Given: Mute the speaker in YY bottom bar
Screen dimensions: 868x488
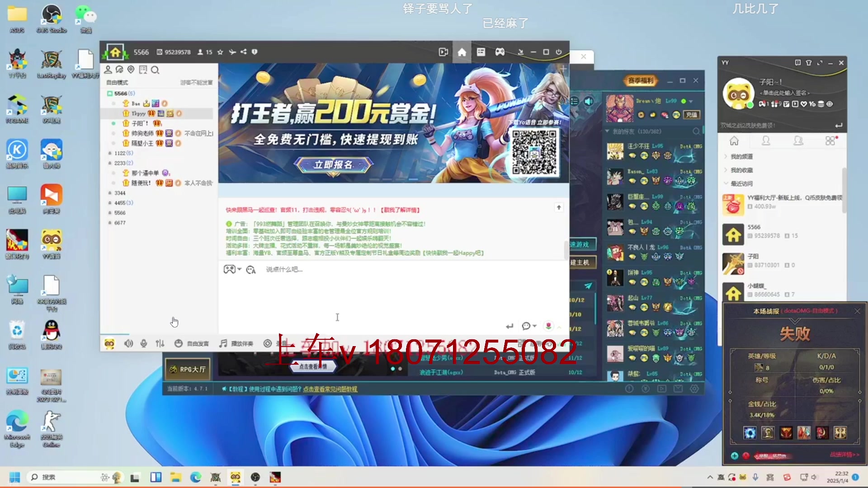Looking at the screenshot, I should (x=129, y=343).
